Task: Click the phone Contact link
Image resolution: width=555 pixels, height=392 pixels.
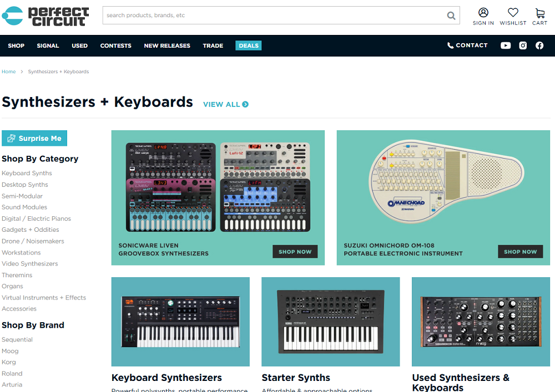Action: [x=467, y=45]
